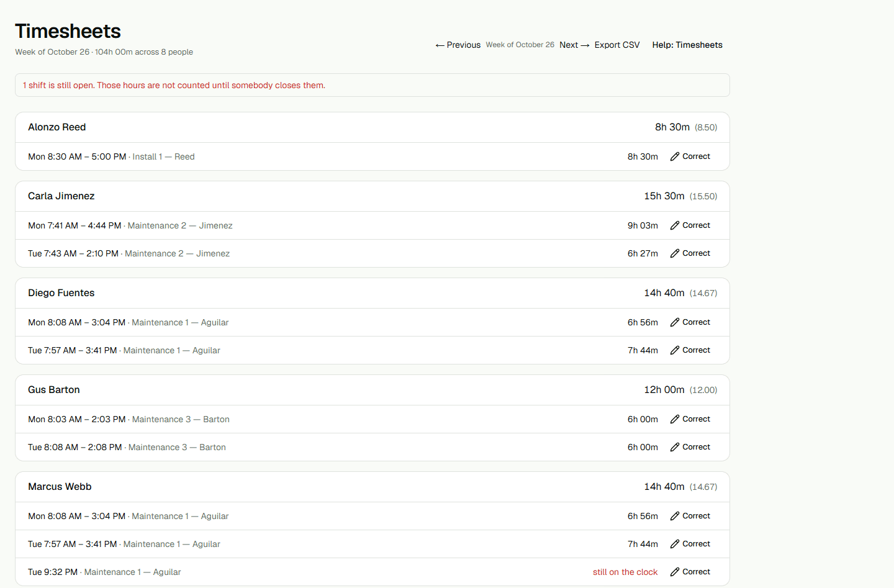Click the 9h 03m shift duration
The width and height of the screenshot is (894, 588).
pyautogui.click(x=643, y=225)
